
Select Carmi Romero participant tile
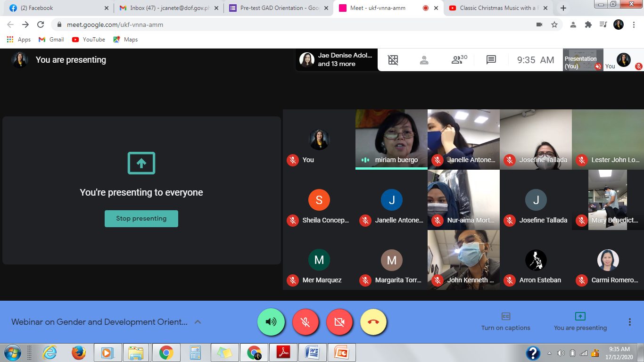click(x=608, y=260)
